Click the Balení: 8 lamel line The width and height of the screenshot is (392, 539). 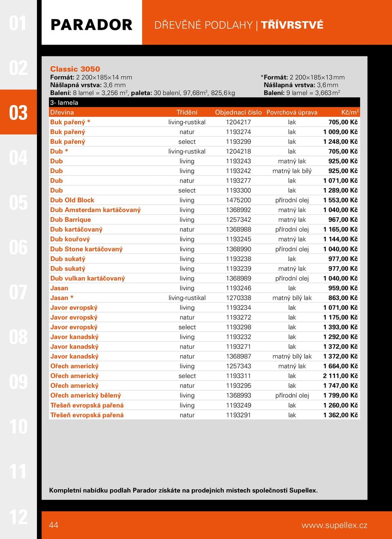click(143, 93)
